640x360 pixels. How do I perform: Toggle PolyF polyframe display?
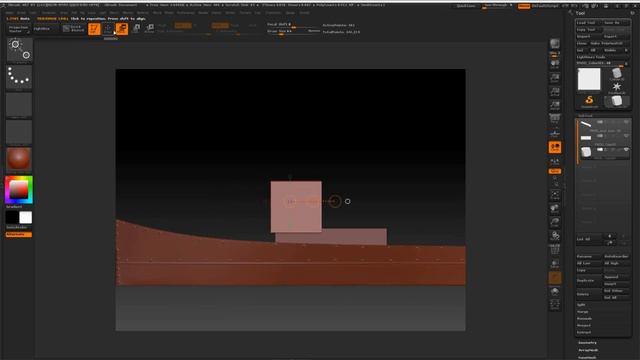click(555, 249)
